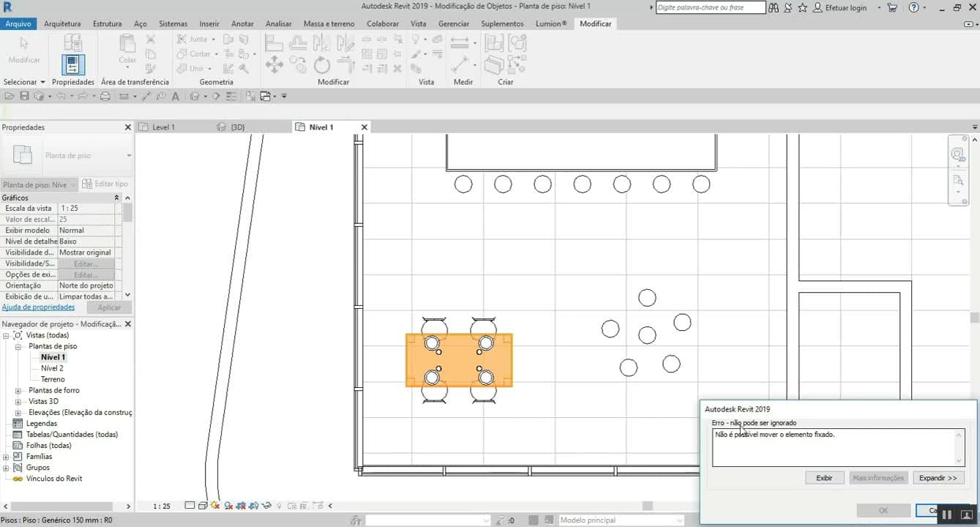
Task: Collapse the Gráficos section in Propriedades
Action: 116,198
